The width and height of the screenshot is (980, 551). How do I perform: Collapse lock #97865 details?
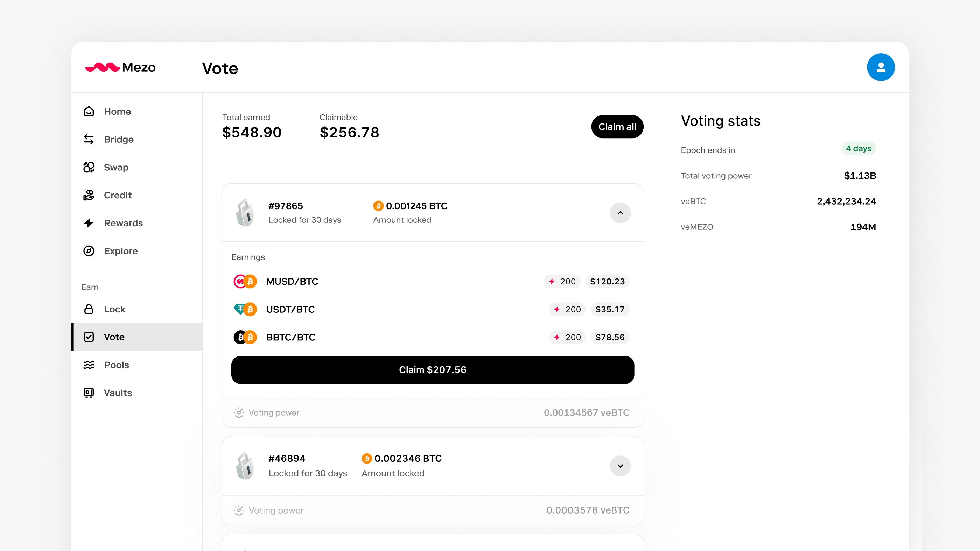pos(620,213)
